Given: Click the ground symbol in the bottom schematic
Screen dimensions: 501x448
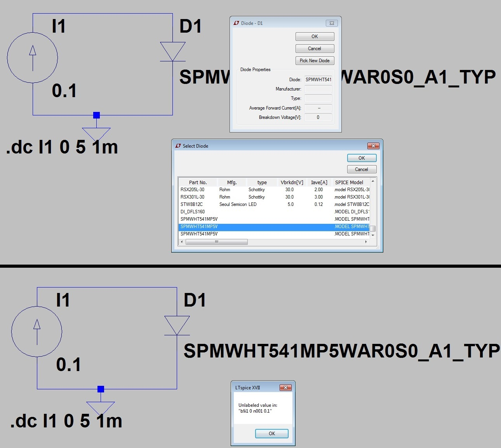Looking at the screenshot, I should [101, 408].
